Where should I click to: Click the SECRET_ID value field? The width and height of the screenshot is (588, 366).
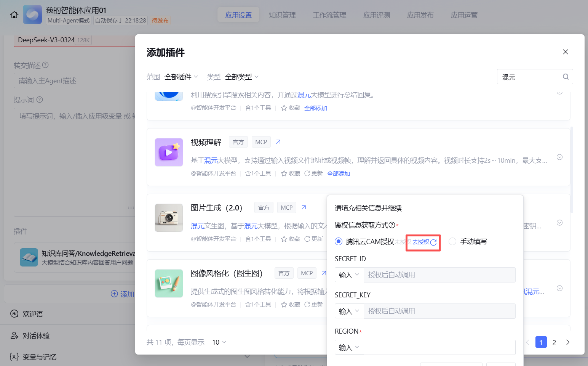439,275
